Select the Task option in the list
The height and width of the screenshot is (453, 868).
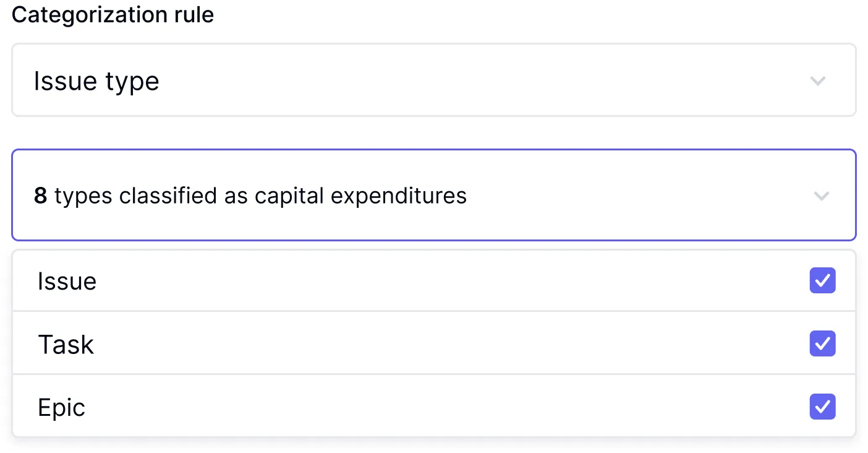(433, 343)
